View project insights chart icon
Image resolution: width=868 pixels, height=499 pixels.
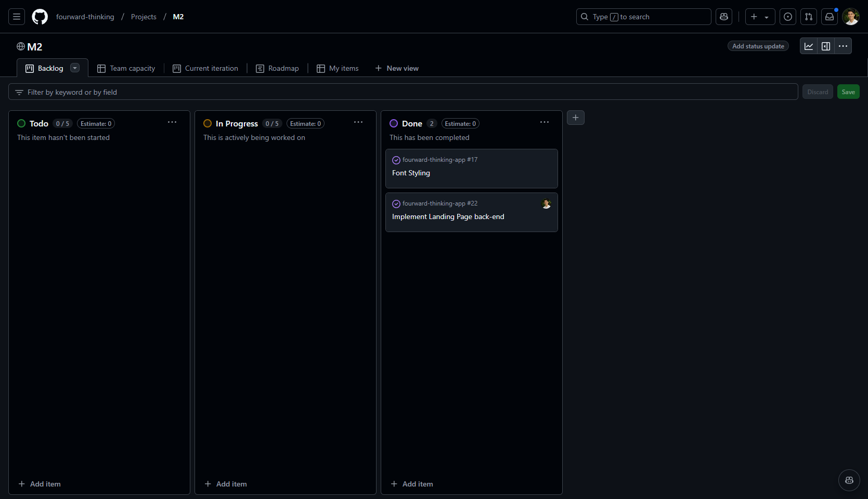point(809,46)
